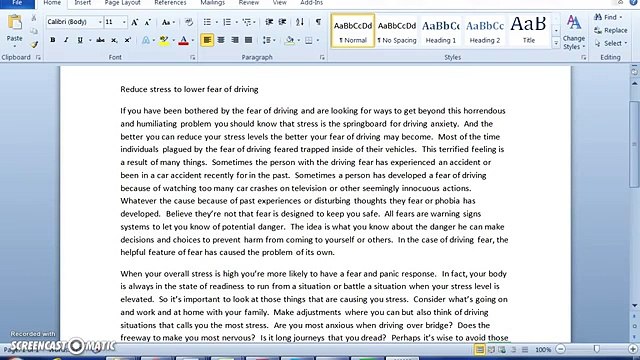Switch to Draft view in status bar
Image resolution: width=640 pixels, height=360 pixels.
[525, 350]
